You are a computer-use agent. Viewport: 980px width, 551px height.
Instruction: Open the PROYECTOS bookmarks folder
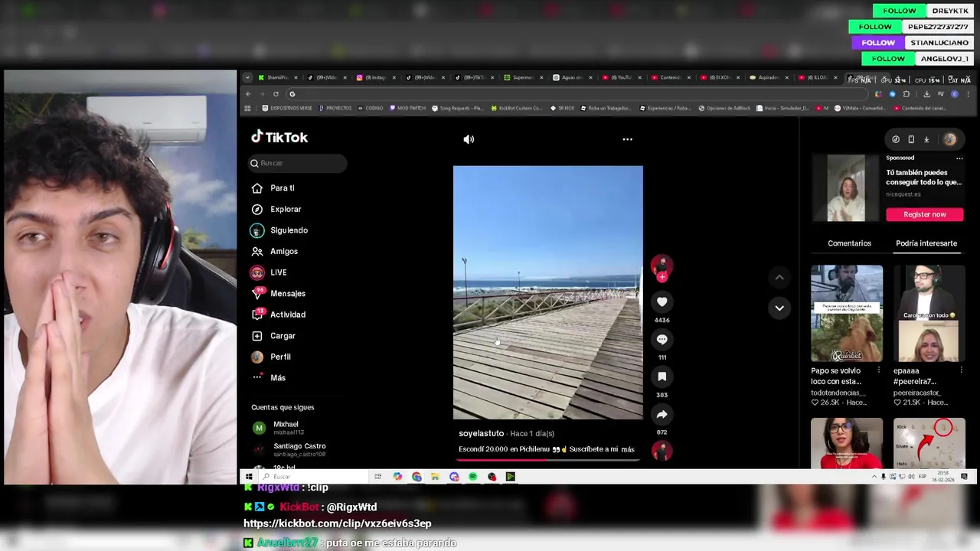click(x=335, y=108)
